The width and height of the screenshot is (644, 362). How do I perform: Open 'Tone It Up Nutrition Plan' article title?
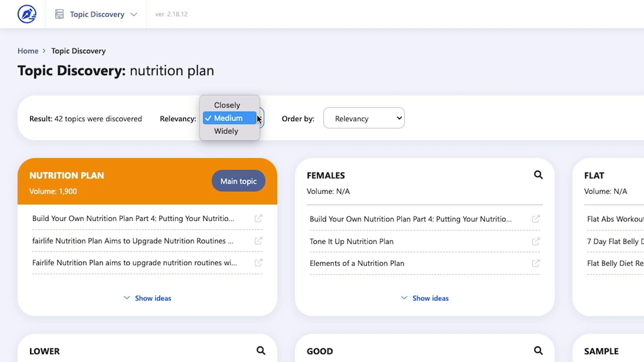tap(351, 241)
